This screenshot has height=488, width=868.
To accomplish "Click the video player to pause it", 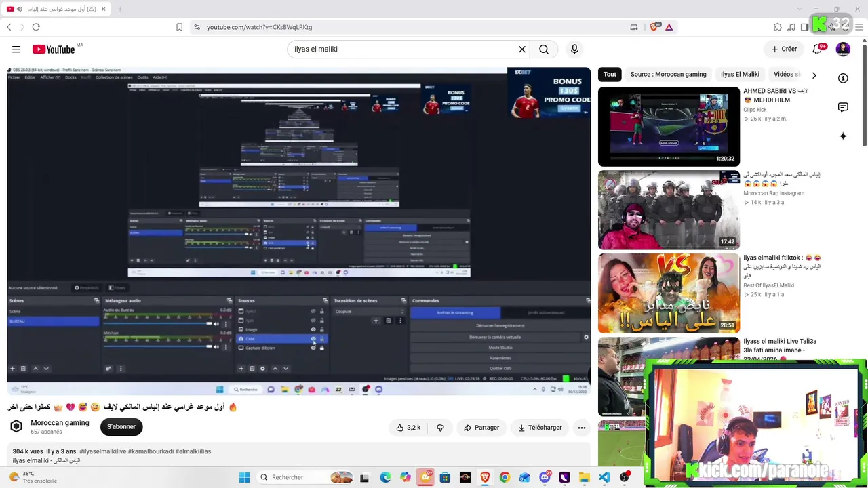I will [298, 231].
